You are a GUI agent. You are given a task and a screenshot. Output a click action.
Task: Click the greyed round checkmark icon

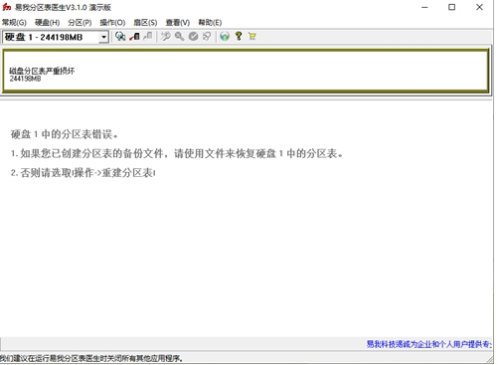click(x=193, y=36)
